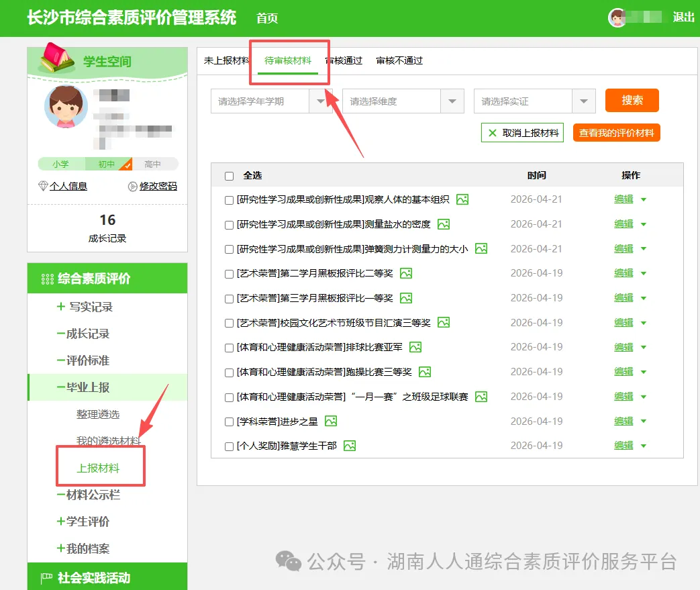View the picture icon beside 测量盐水的密度
The image size is (700, 590).
tap(443, 224)
